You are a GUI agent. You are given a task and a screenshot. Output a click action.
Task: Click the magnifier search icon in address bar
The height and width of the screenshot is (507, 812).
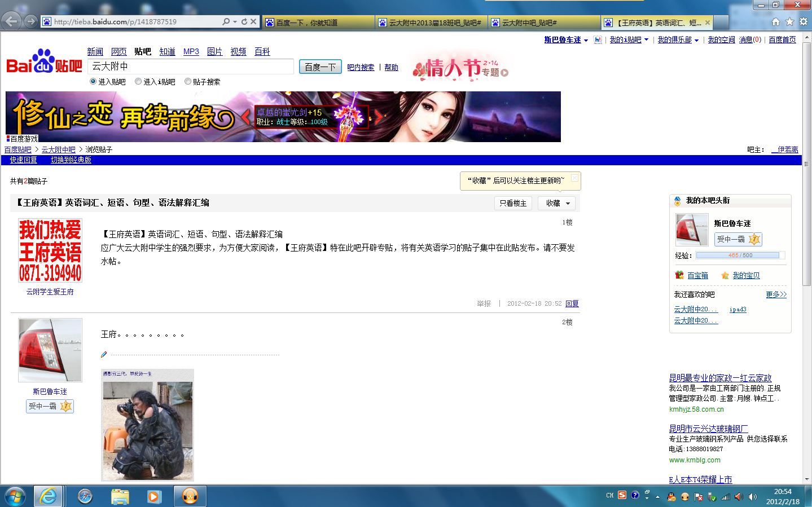[226, 21]
